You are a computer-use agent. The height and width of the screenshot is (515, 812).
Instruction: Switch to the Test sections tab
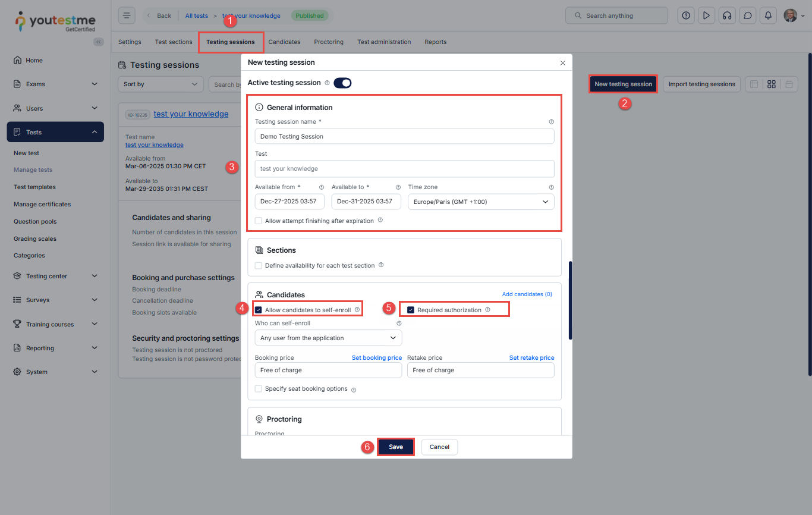click(x=174, y=42)
